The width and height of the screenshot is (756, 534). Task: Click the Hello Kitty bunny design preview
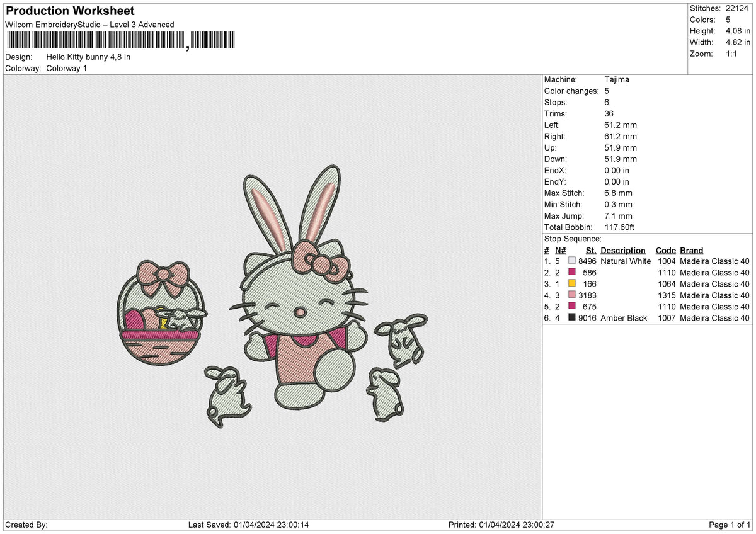click(272, 297)
